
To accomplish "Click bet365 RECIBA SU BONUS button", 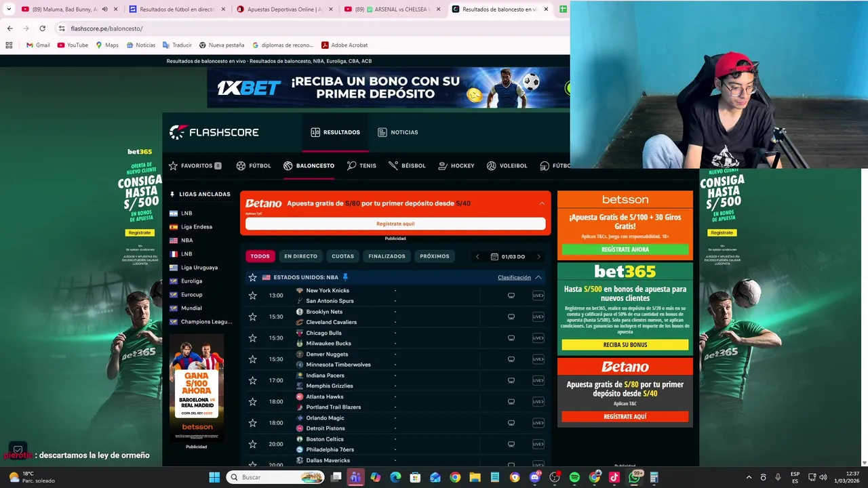I will pyautogui.click(x=625, y=344).
